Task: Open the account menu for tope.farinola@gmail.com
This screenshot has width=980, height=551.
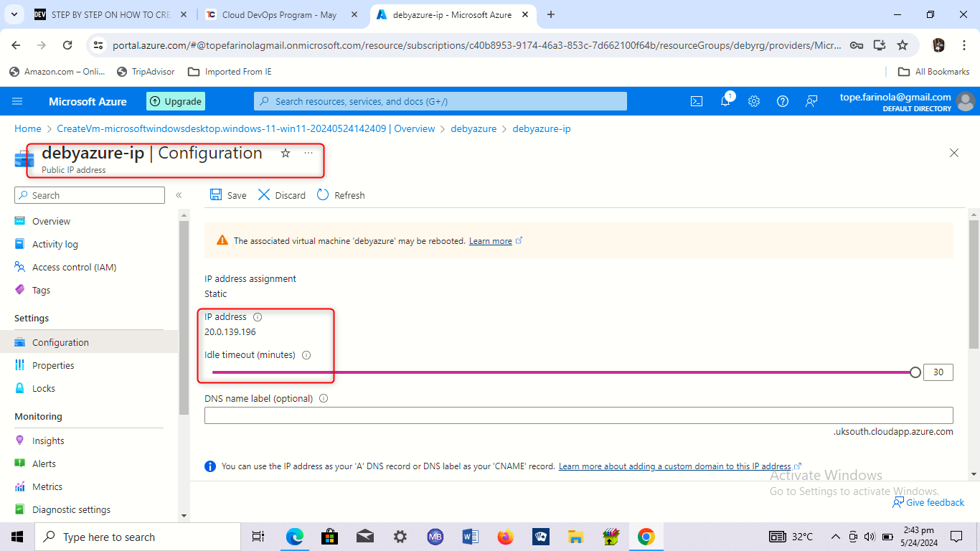Action: [x=907, y=101]
